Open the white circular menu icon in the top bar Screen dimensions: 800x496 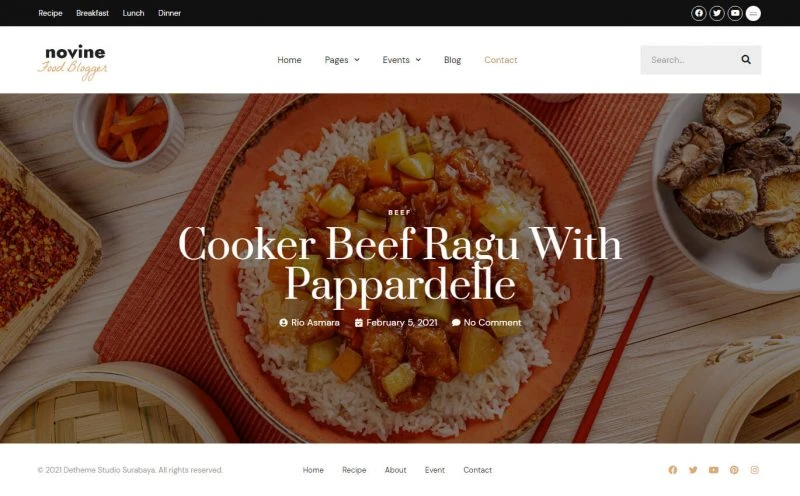pyautogui.click(x=753, y=13)
